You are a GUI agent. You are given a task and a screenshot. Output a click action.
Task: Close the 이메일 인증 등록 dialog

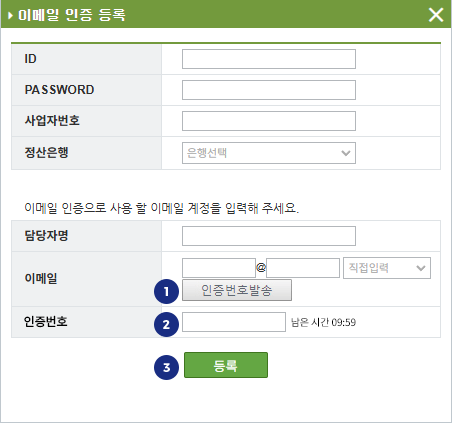click(436, 15)
